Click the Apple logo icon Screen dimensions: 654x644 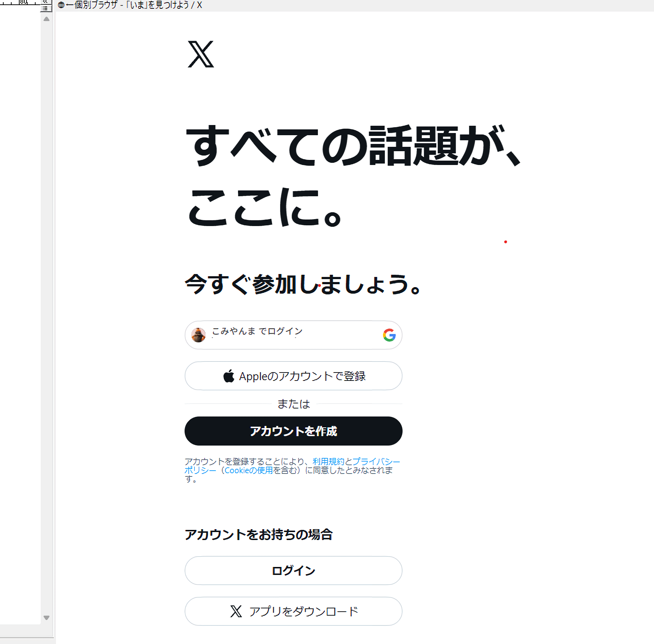click(229, 376)
